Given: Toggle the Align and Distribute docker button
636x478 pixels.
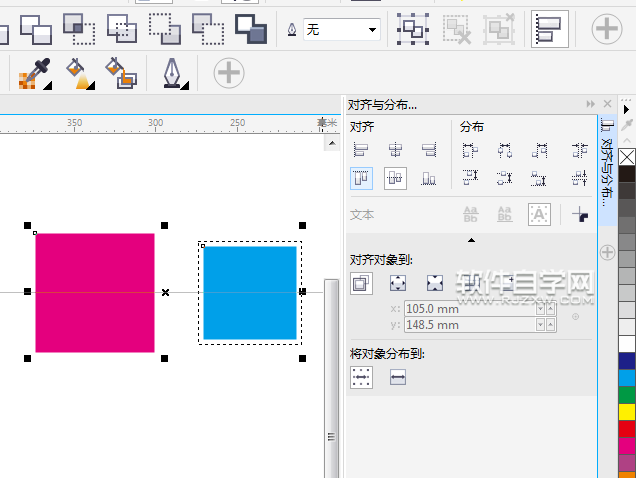Looking at the screenshot, I should click(550, 29).
